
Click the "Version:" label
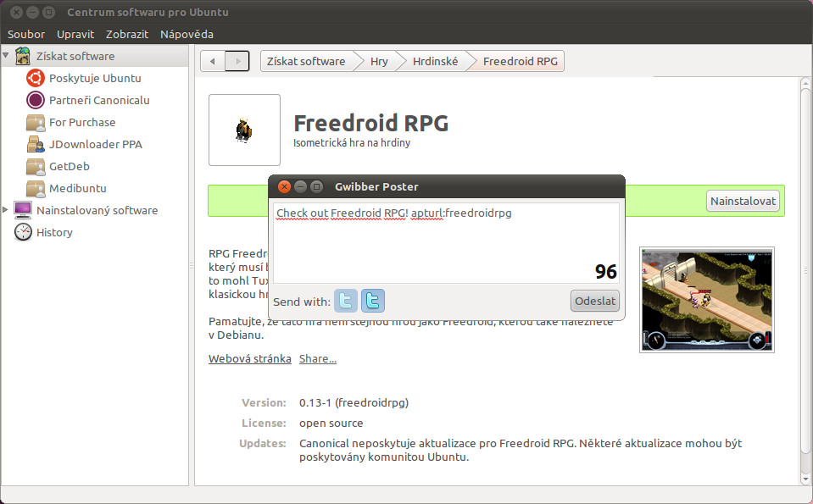(x=264, y=402)
